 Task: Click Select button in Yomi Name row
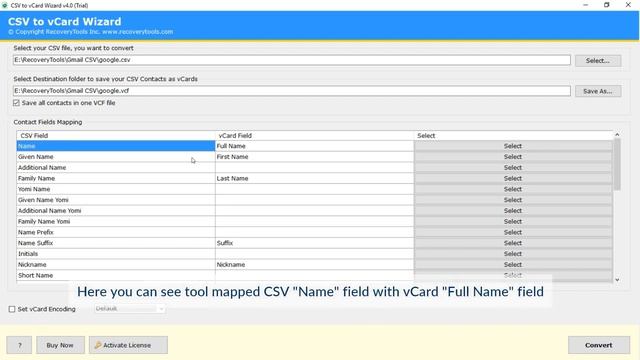click(x=513, y=189)
